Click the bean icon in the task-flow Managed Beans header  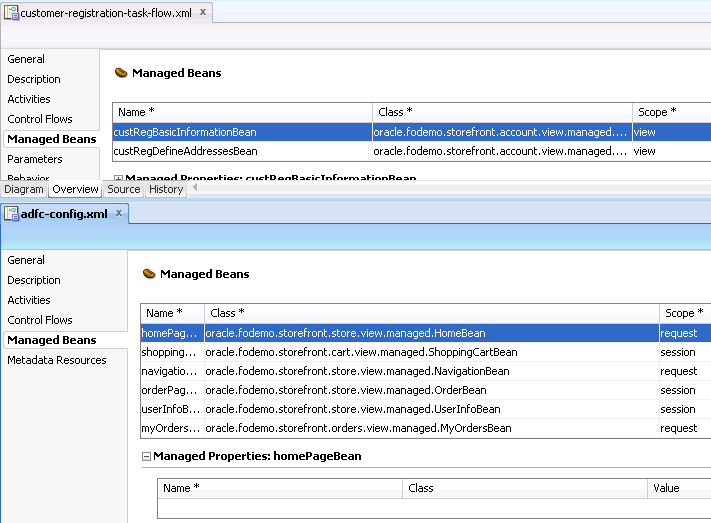121,73
